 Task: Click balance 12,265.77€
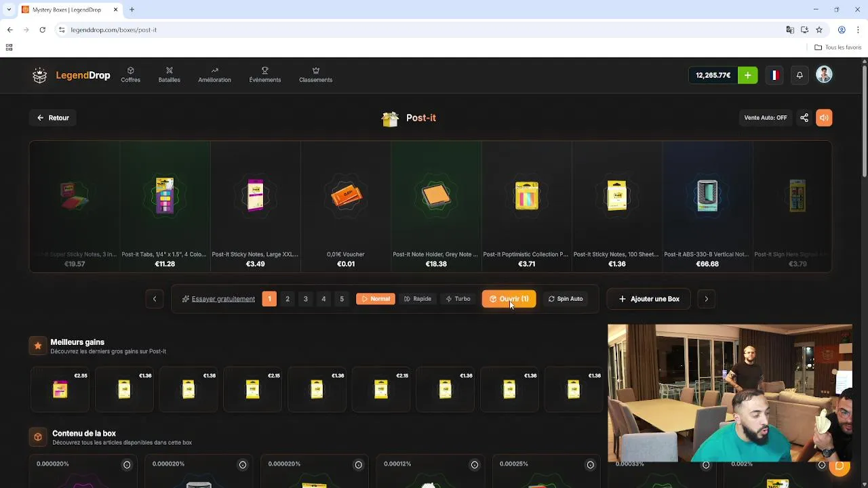[713, 75]
